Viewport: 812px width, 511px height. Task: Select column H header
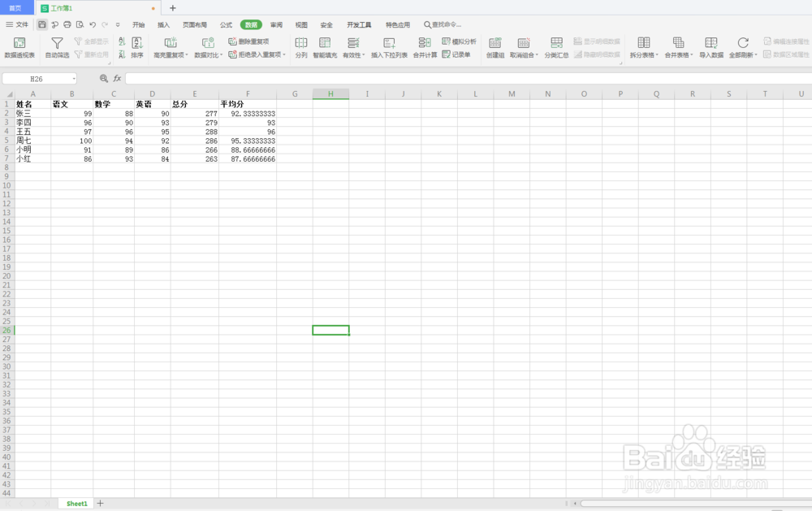tap(330, 93)
